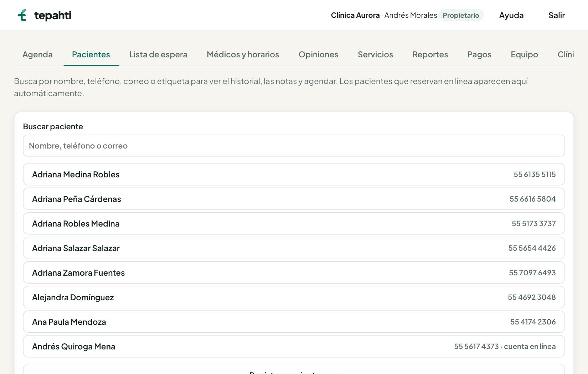Screen dimensions: 588x374
Task: Open Adriana Salazar Salazar record
Action: point(294,248)
